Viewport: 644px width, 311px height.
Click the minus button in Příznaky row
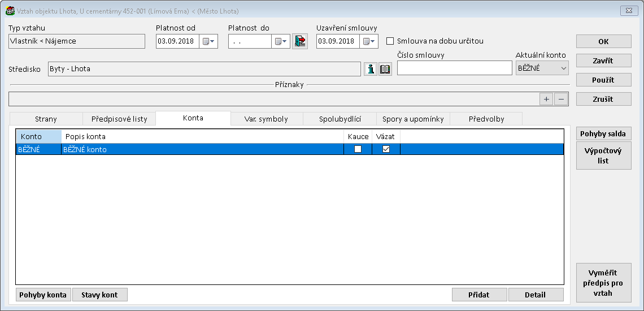pos(560,99)
